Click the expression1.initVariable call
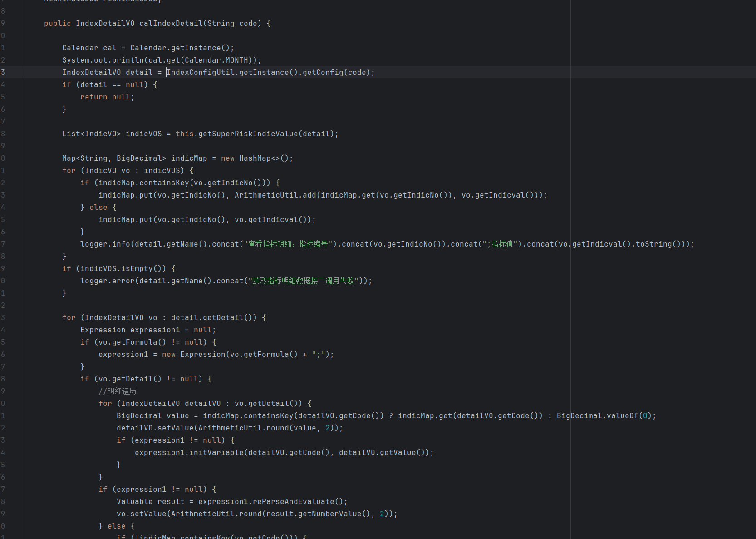Viewport: 756px width, 539px height. tap(189, 452)
